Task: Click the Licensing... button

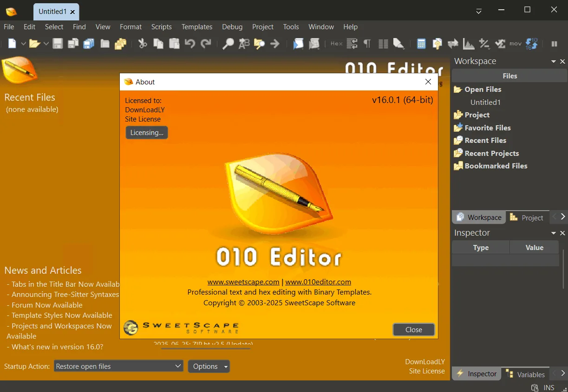Action: pyautogui.click(x=147, y=133)
